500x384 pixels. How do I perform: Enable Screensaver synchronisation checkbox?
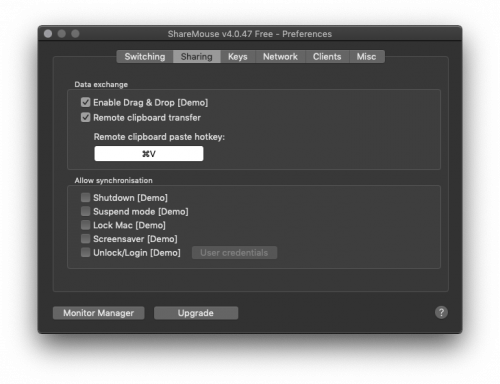tap(86, 239)
